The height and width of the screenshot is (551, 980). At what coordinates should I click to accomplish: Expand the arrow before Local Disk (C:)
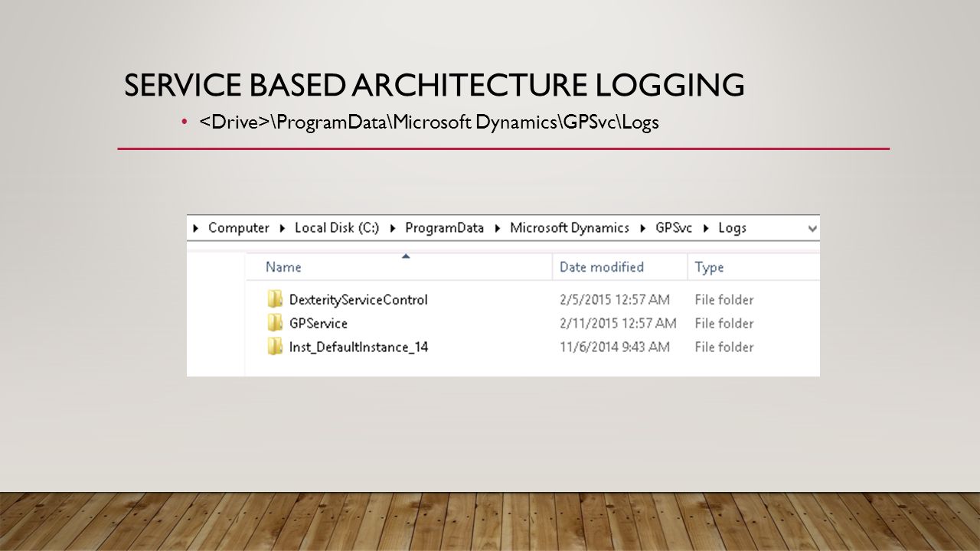pyautogui.click(x=283, y=228)
